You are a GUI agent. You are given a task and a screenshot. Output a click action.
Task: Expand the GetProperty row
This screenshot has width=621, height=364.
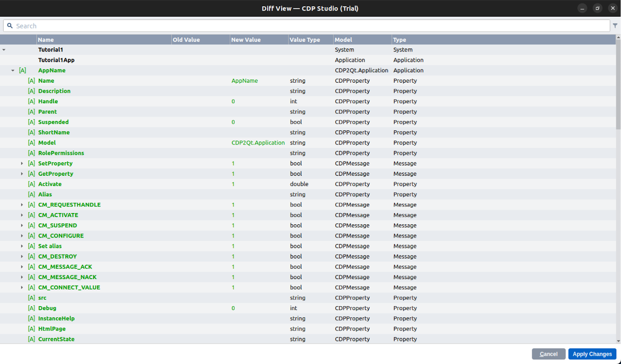click(x=22, y=174)
